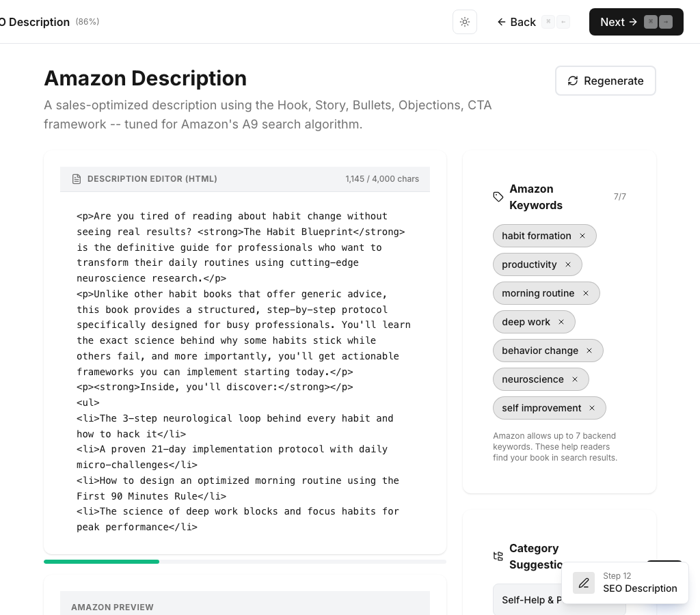Remove the 'self improvement' keyword
The height and width of the screenshot is (615, 700).
592,408
